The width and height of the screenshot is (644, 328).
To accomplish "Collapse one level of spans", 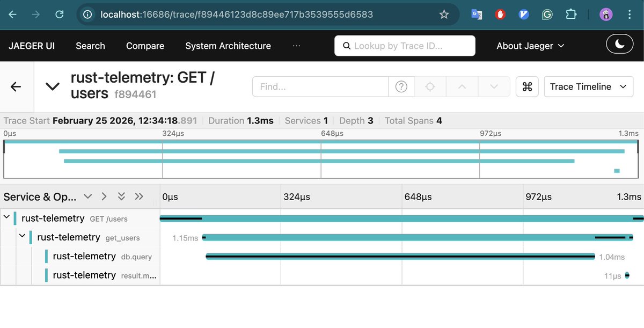I will click(104, 196).
